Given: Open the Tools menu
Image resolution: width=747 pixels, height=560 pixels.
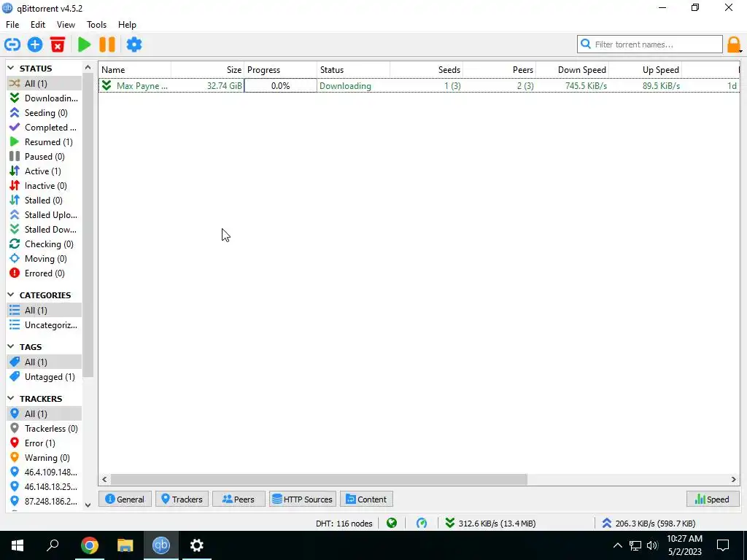Looking at the screenshot, I should (x=96, y=25).
